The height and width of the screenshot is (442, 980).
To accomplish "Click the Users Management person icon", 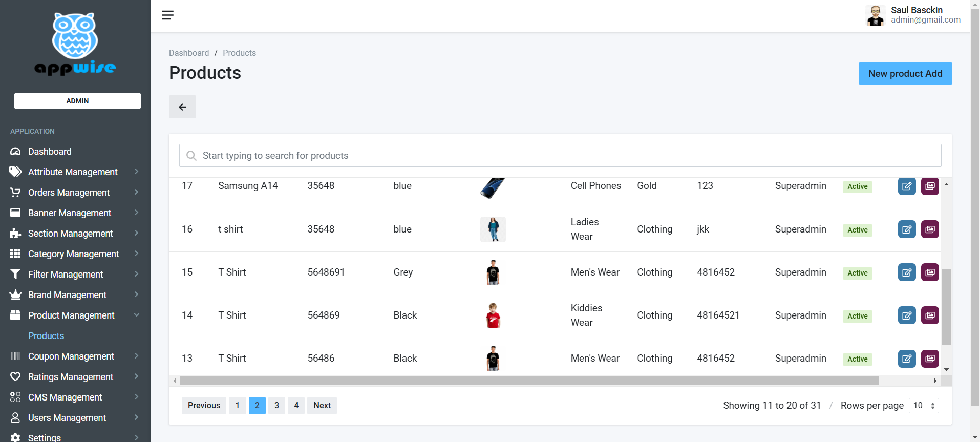I will pyautogui.click(x=15, y=417).
